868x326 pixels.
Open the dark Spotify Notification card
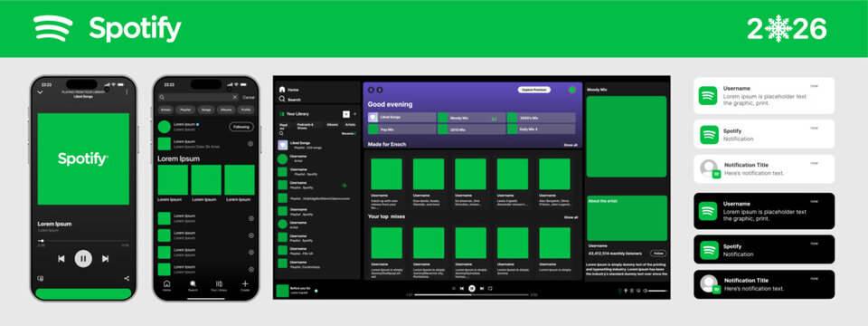[764, 250]
